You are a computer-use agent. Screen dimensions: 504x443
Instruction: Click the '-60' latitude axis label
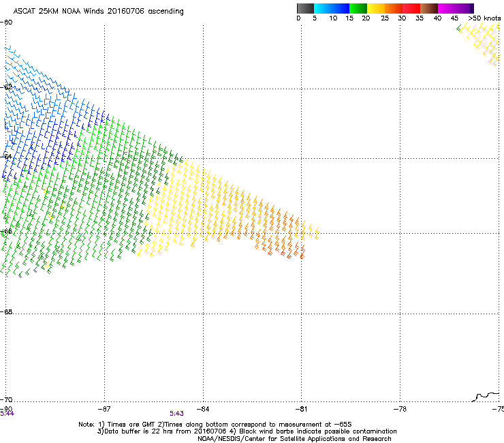pos(6,22)
